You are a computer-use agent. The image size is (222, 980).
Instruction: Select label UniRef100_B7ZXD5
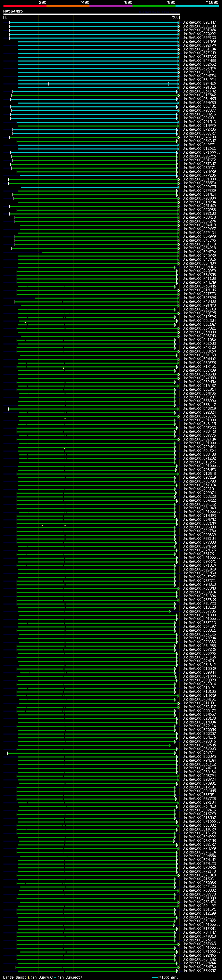(x=199, y=129)
